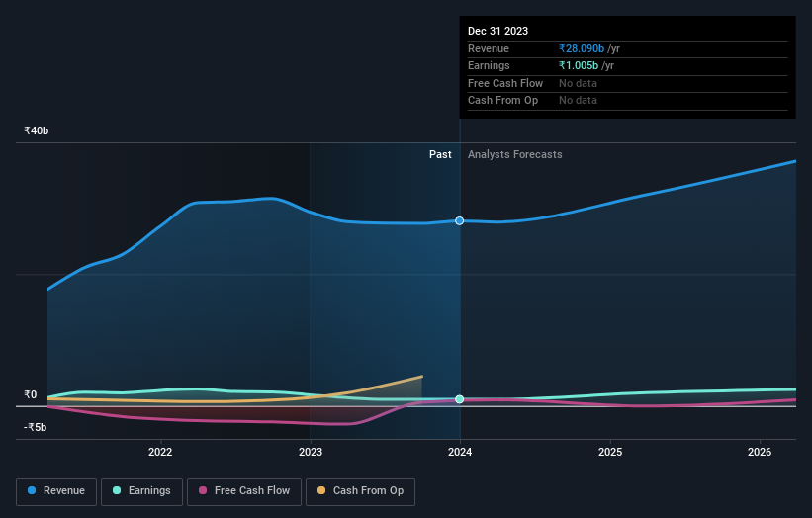The image size is (812, 518).
Task: Click the 2026 x-axis label
Action: [x=760, y=453]
